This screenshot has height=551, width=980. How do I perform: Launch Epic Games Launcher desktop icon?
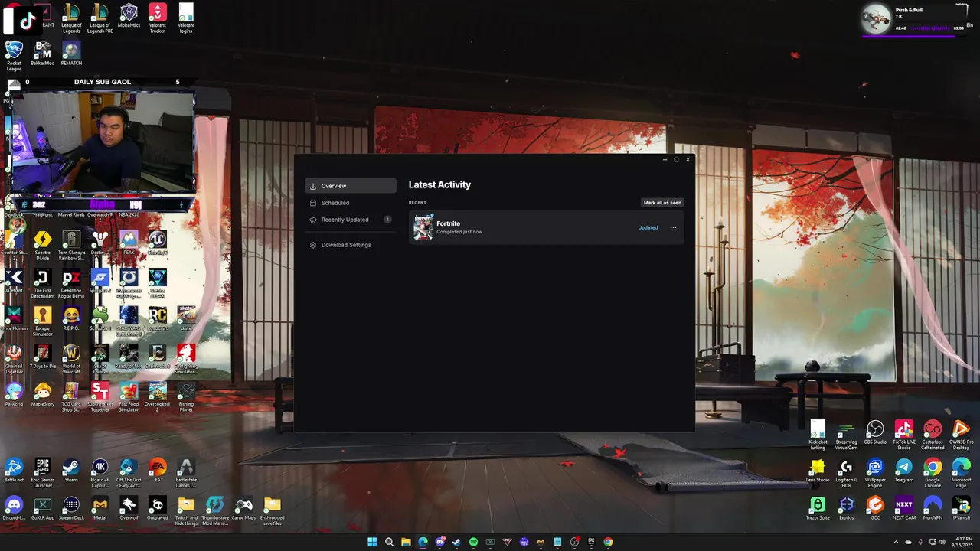click(43, 472)
